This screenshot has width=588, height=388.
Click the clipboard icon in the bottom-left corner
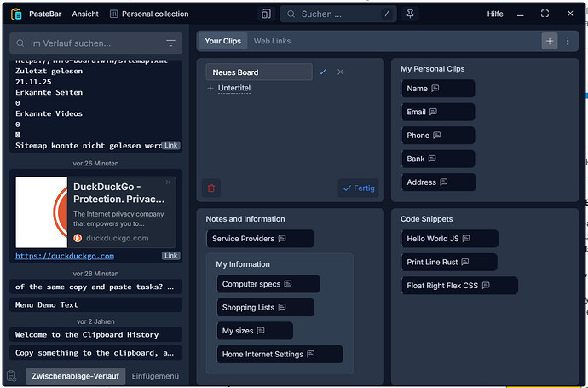tap(12, 376)
